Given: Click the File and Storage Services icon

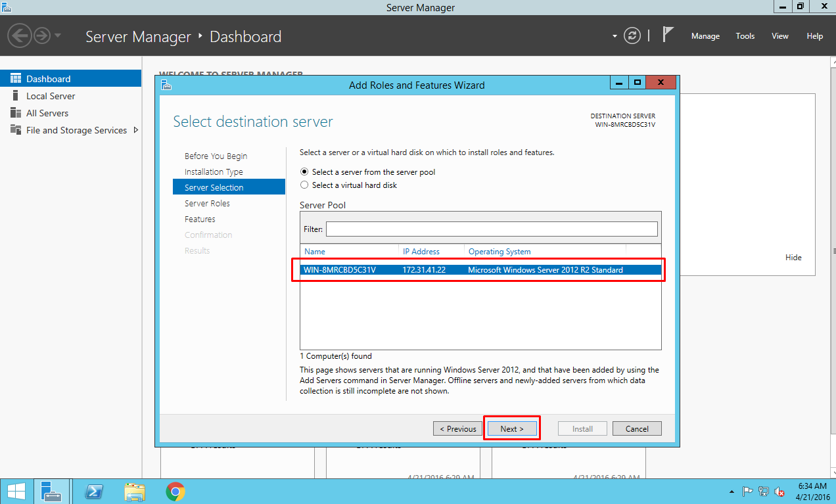Looking at the screenshot, I should pyautogui.click(x=16, y=130).
